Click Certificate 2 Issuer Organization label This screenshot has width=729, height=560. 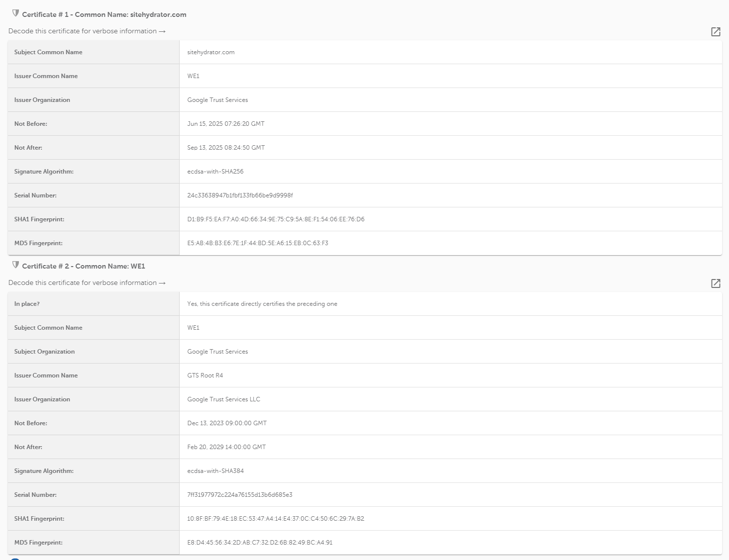point(42,399)
